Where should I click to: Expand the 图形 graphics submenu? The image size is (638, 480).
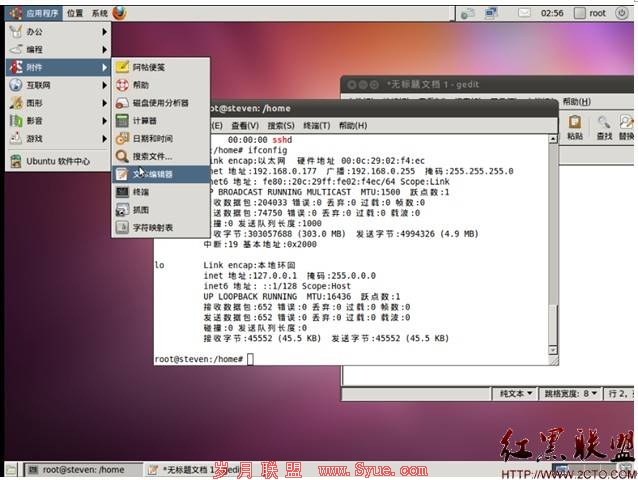pyautogui.click(x=58, y=103)
